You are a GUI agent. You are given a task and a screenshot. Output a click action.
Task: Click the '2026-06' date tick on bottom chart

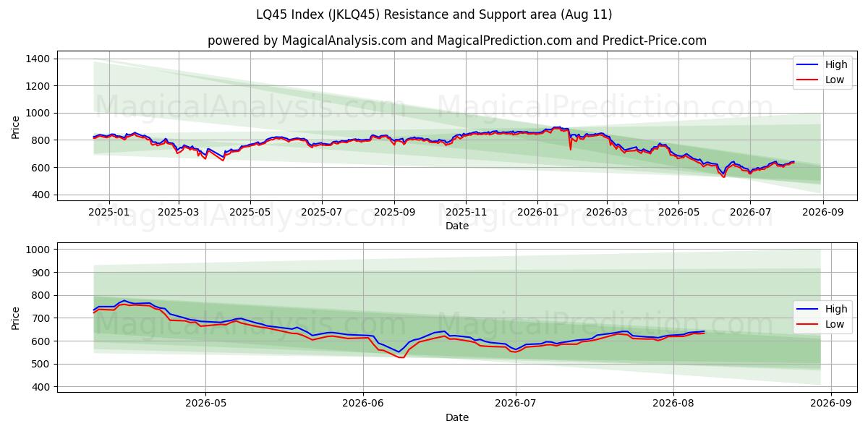point(363,404)
